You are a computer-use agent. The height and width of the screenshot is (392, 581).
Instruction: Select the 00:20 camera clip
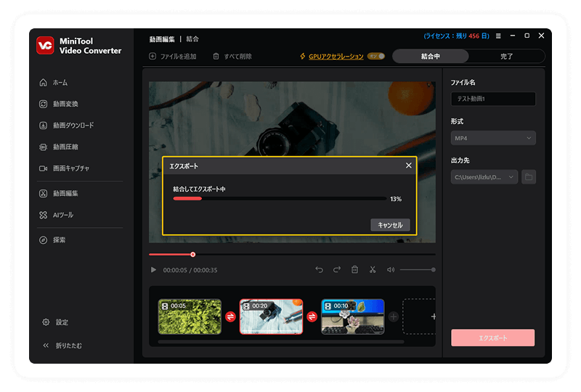[x=271, y=317]
